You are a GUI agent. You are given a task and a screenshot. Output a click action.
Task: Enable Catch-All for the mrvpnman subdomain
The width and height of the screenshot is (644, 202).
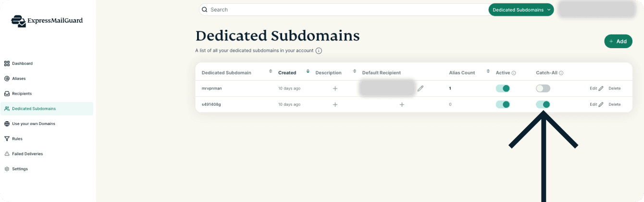click(543, 88)
